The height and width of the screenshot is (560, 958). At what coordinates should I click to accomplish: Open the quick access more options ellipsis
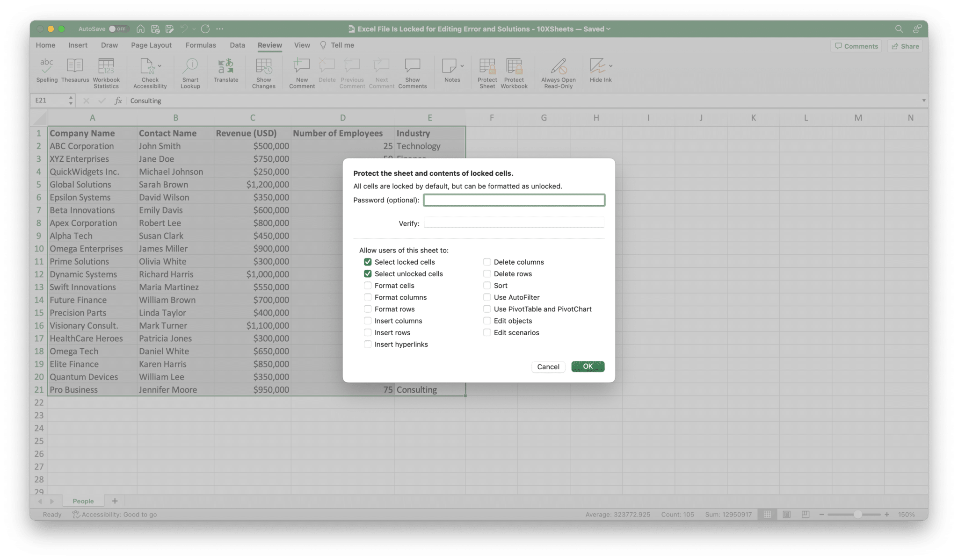click(220, 29)
